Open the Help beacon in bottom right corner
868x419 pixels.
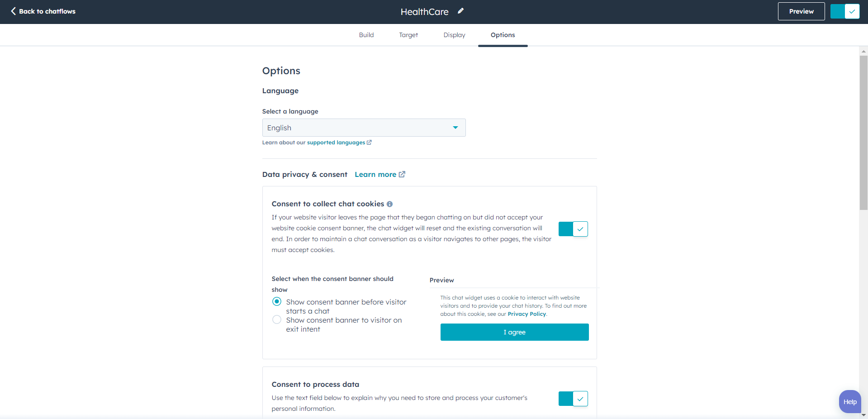pyautogui.click(x=849, y=402)
